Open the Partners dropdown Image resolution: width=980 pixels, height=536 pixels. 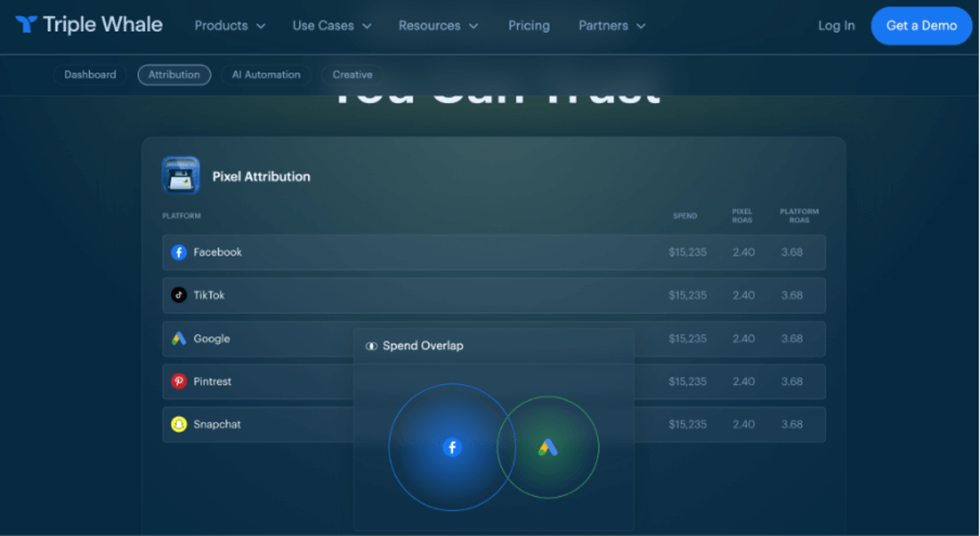pos(612,25)
